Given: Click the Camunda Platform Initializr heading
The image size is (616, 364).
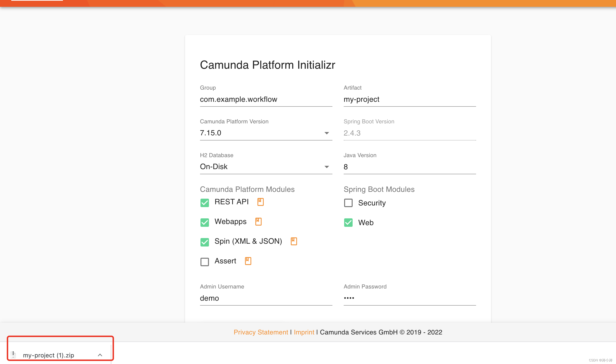Looking at the screenshot, I should click(267, 65).
